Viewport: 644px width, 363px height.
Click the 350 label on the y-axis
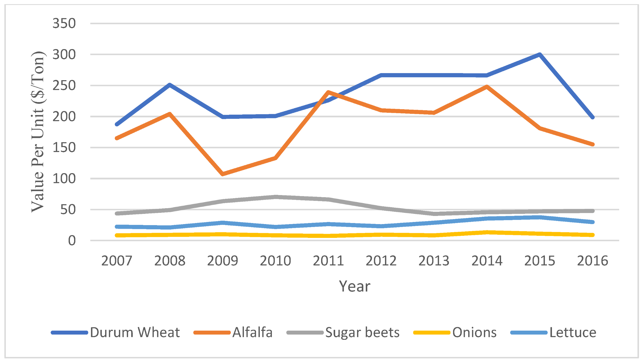[x=64, y=24]
